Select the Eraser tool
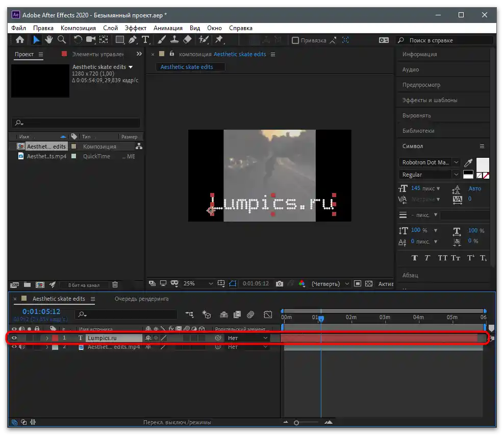The height and width of the screenshot is (435, 504). [x=187, y=40]
